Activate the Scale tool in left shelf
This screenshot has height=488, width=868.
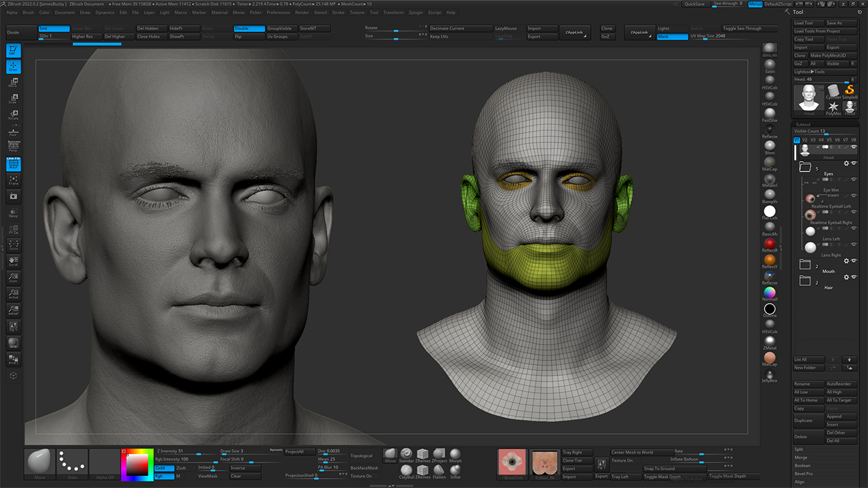(13, 99)
